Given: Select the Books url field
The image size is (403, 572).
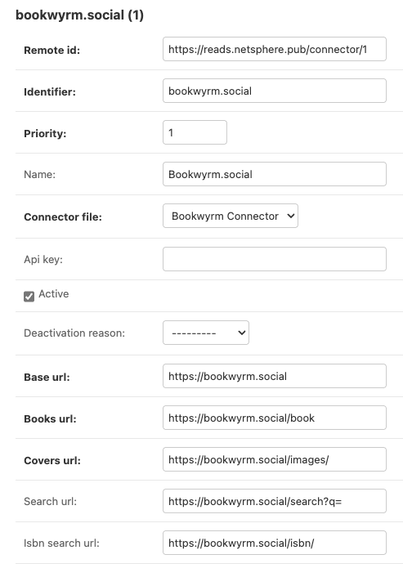Looking at the screenshot, I should click(x=275, y=418).
